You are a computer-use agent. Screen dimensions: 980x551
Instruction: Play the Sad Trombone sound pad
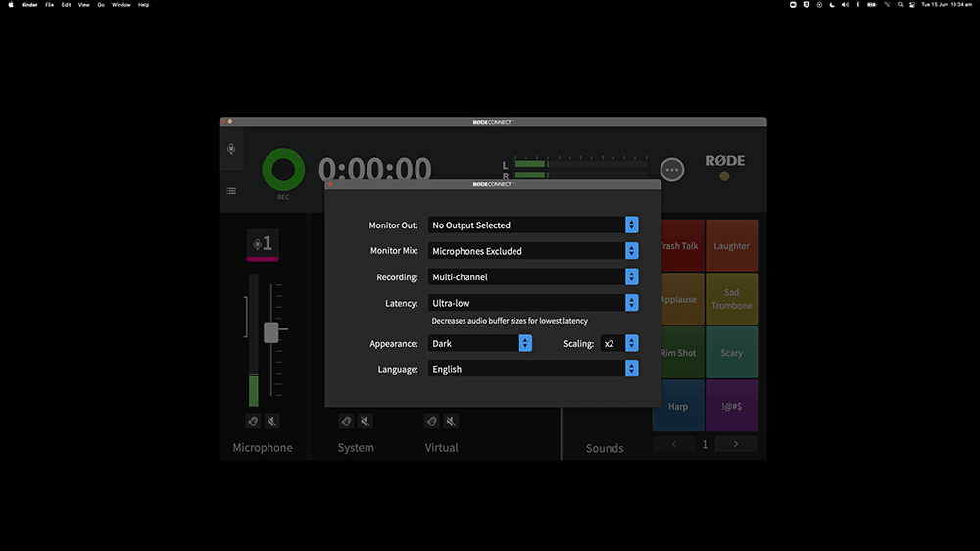coord(732,299)
